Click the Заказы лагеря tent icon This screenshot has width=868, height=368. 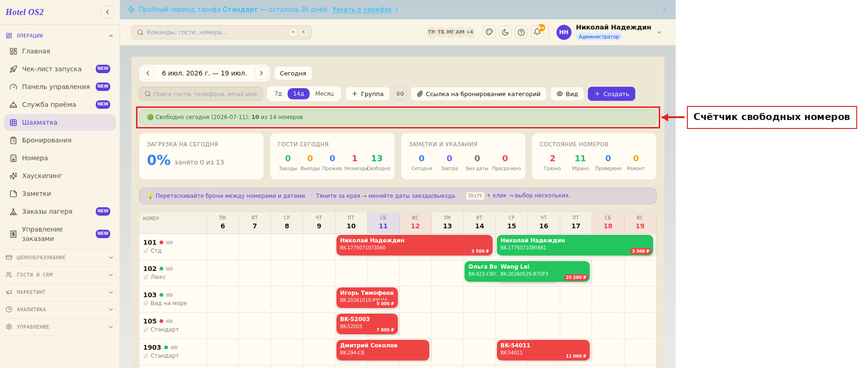pyautogui.click(x=14, y=211)
